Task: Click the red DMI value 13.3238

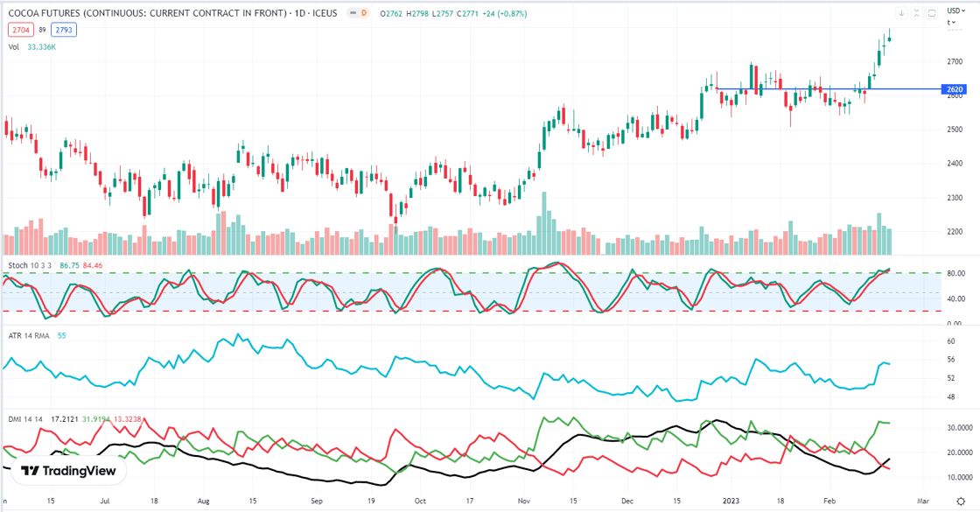Action: (x=127, y=419)
